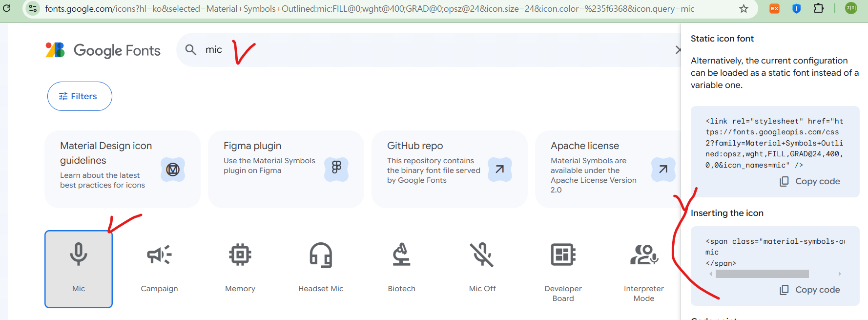The width and height of the screenshot is (868, 320).
Task: Click the Apache license arrow icon
Action: [663, 170]
